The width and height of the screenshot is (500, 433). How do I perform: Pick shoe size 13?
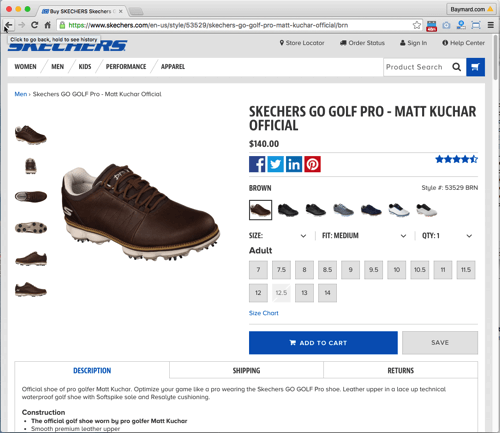pyautogui.click(x=304, y=293)
